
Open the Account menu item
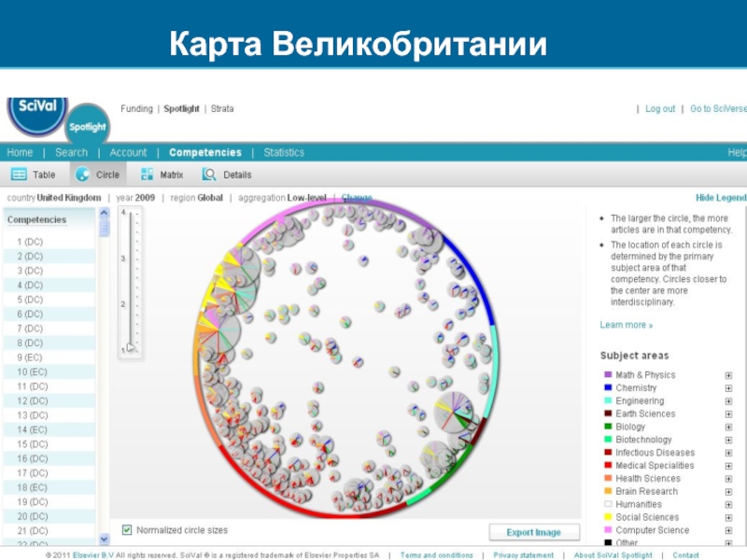tap(128, 152)
